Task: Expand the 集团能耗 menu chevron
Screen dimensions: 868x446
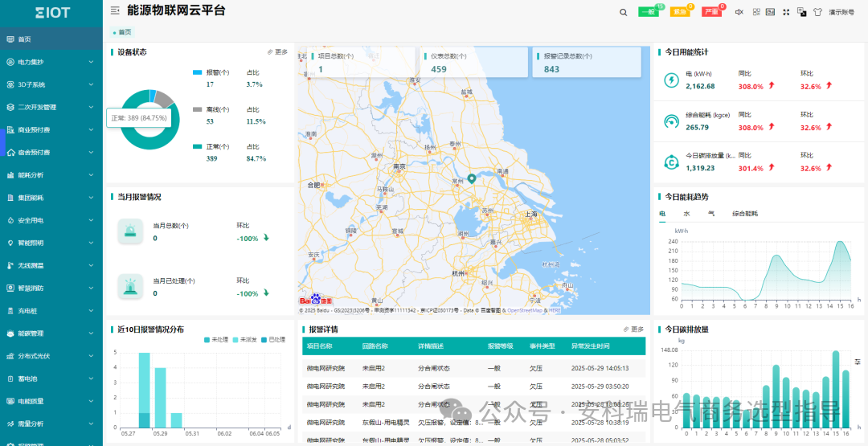Action: tap(92, 198)
